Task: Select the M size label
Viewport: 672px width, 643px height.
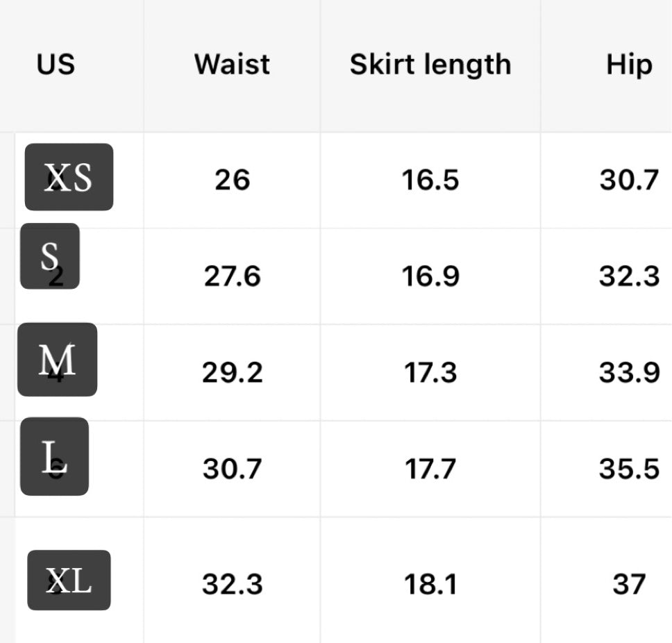Action: [57, 360]
